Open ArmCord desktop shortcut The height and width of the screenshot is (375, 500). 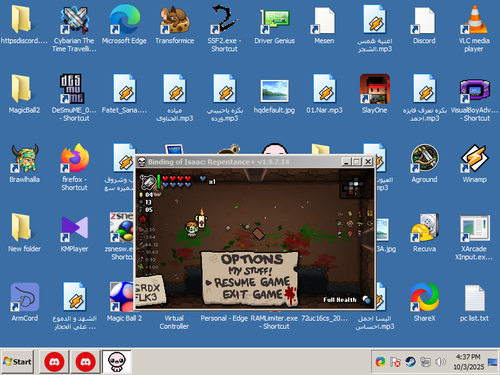pos(25,297)
